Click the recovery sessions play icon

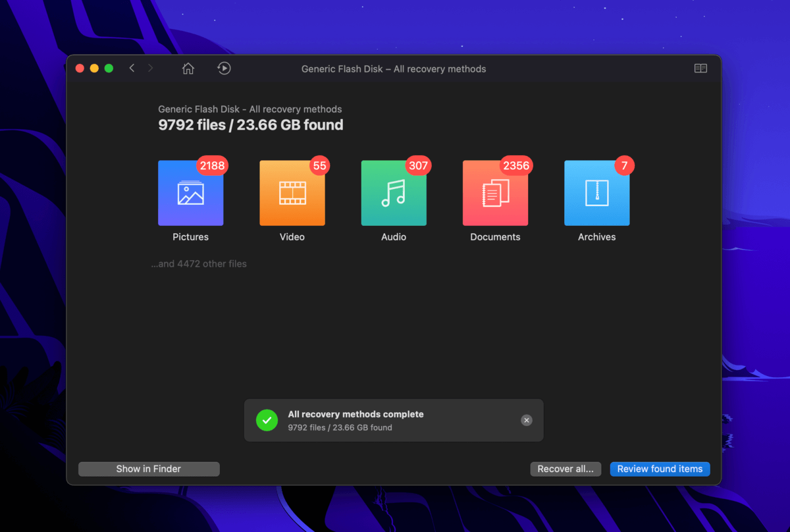(x=224, y=68)
